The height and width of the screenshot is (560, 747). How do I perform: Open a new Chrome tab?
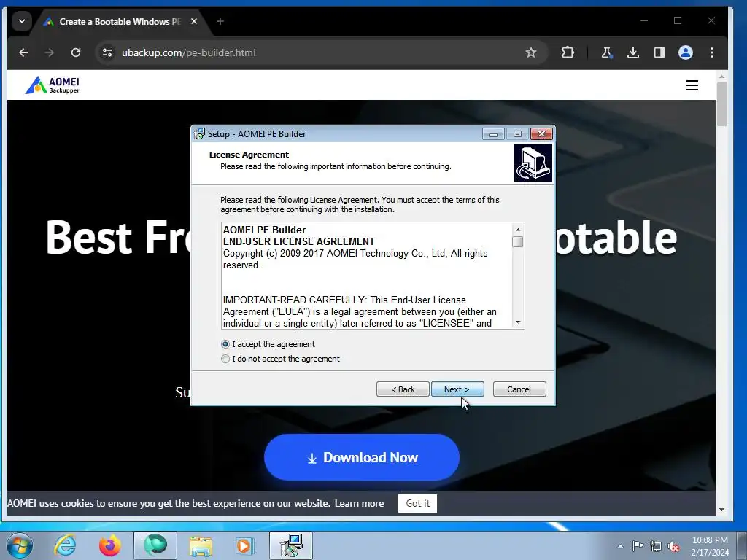pyautogui.click(x=220, y=21)
